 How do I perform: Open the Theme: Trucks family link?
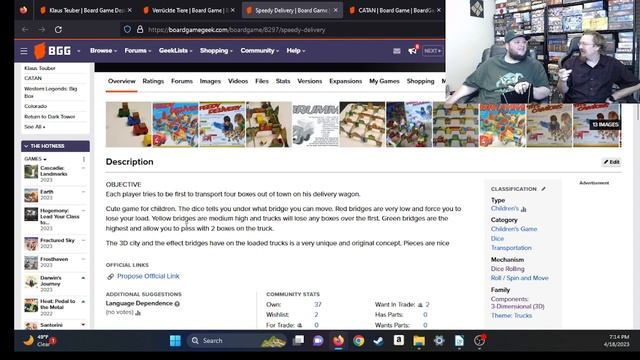[511, 316]
